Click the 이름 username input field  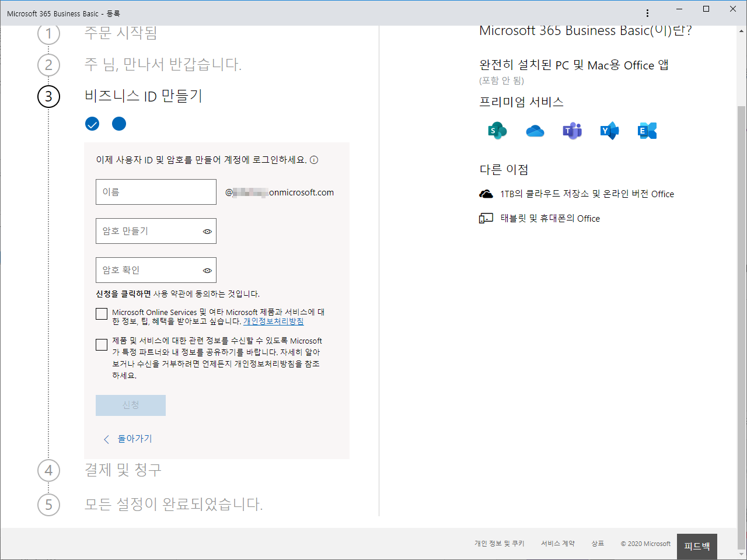(x=156, y=192)
